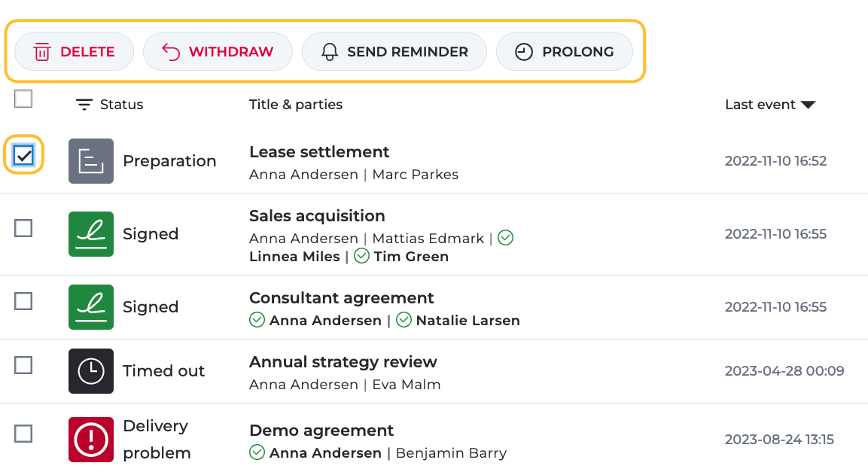The image size is (868, 472).
Task: Prolong the selected document
Action: (x=564, y=52)
